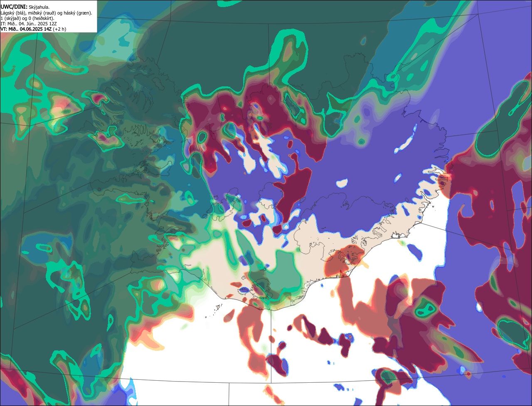This screenshot has width=532, height=406.
Task: Click the '(+2 h)' forecast offset text
Action: [x=59, y=29]
